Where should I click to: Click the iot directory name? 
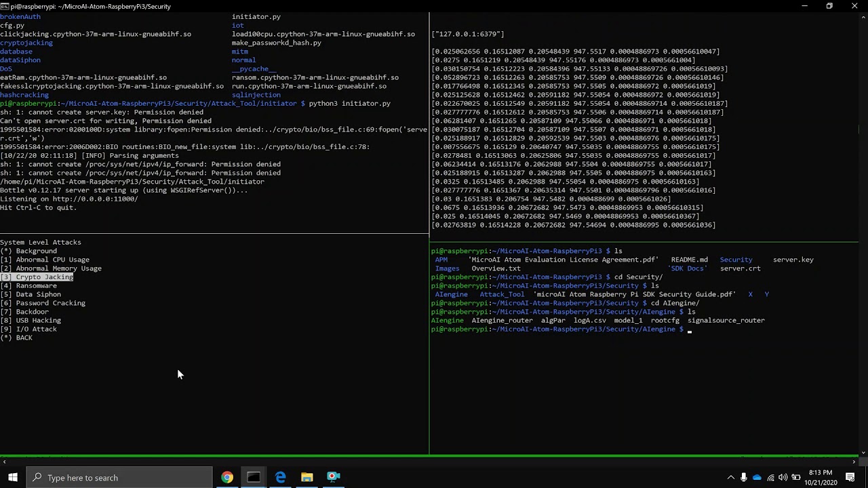pos(238,25)
